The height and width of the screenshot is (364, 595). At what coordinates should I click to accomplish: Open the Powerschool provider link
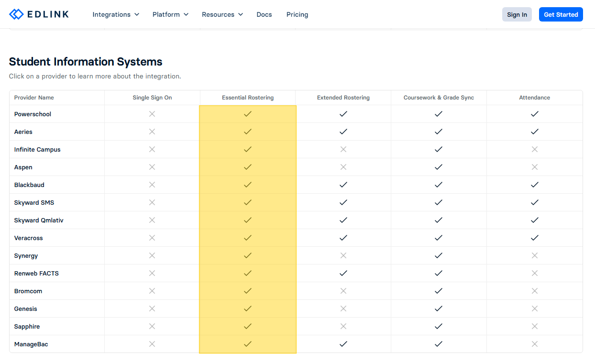point(33,114)
